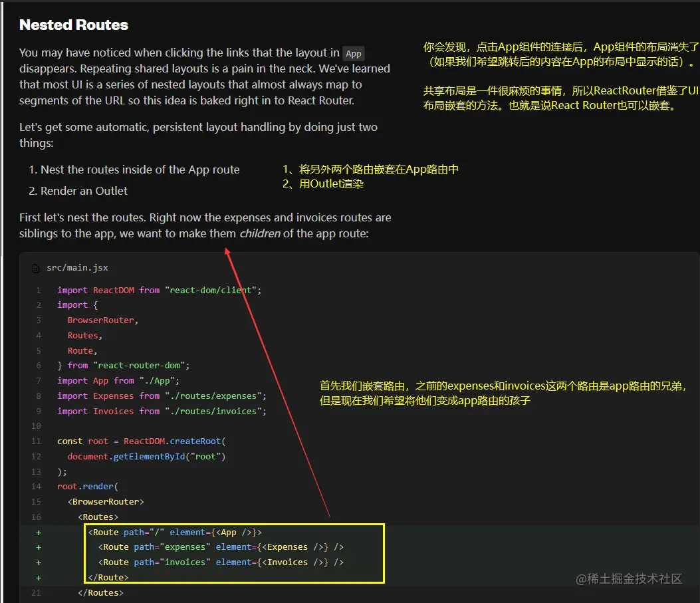Image resolution: width=700 pixels, height=603 pixels.
Task: Click the line '} from "react-router-dom";'
Action: point(124,365)
